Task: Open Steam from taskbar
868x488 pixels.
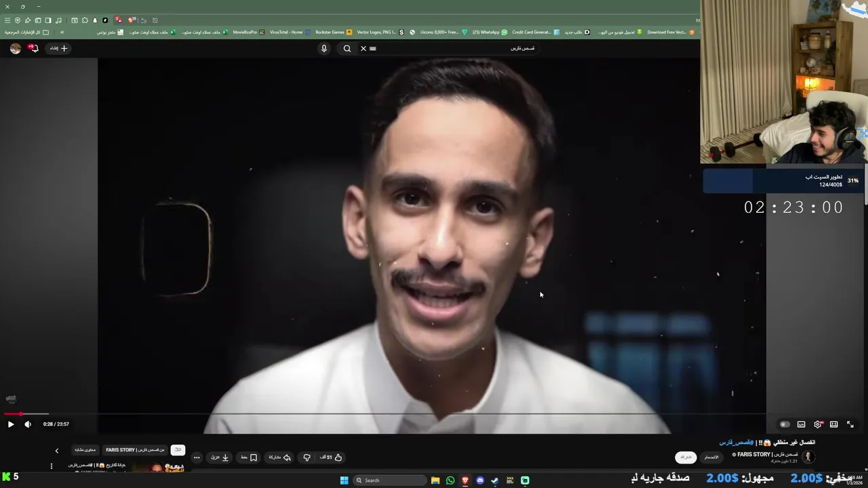Action: [495, 481]
